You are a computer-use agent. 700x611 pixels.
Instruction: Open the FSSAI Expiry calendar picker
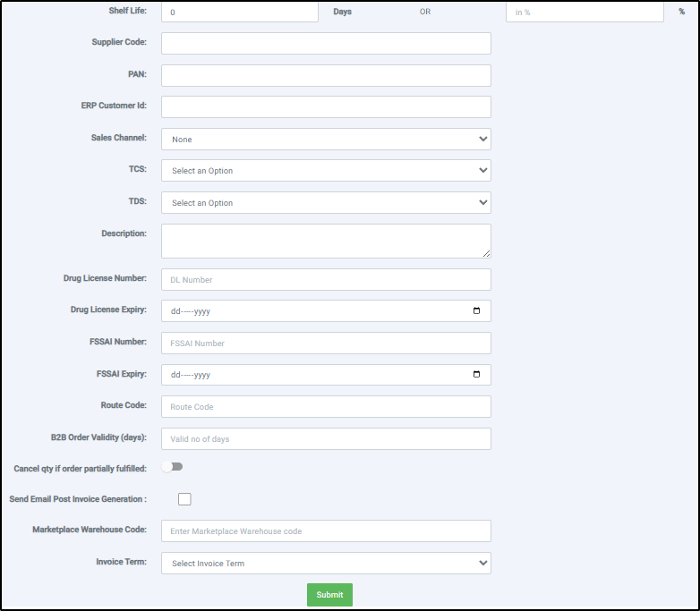[476, 375]
